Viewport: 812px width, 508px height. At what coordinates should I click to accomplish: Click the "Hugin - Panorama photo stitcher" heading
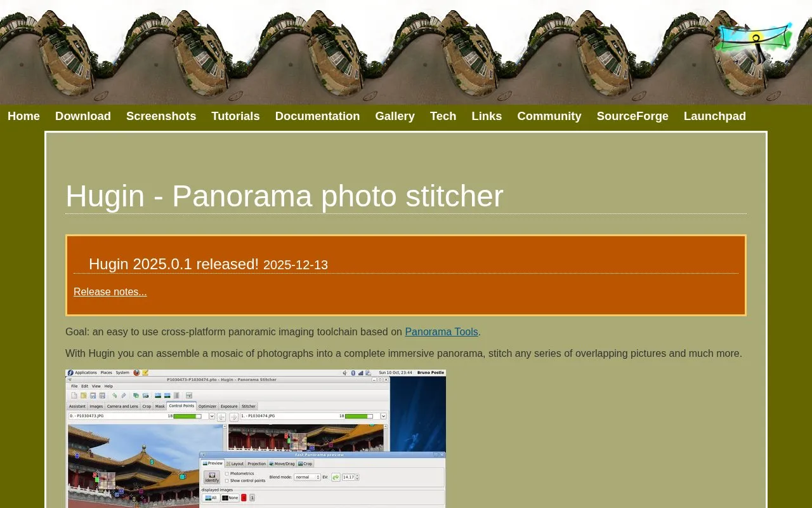284,196
